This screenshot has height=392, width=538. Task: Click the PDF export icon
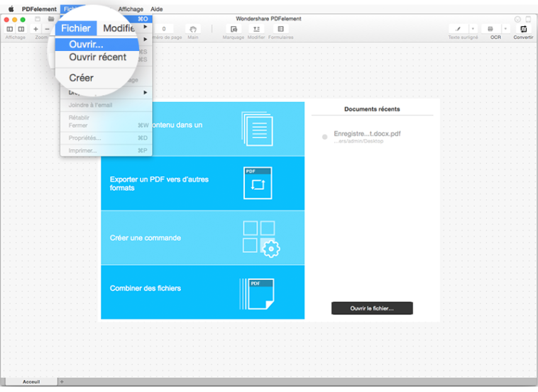coord(258,184)
